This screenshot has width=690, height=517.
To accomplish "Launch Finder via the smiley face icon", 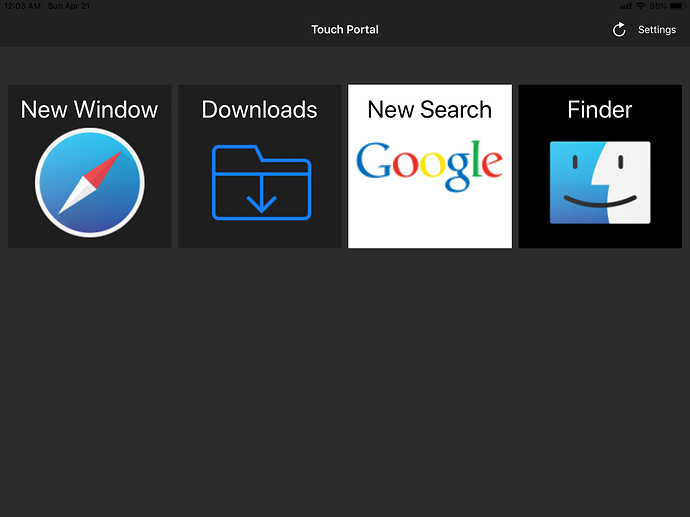I will tap(600, 182).
